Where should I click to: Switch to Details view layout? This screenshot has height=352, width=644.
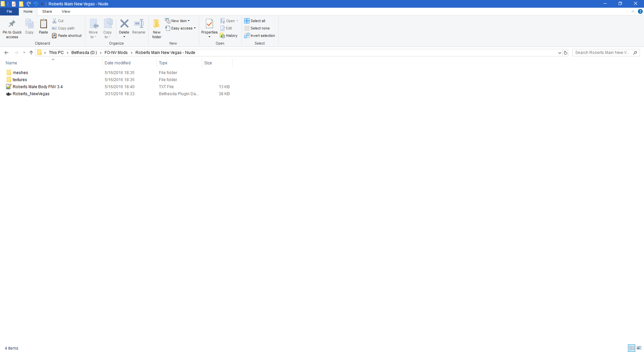632,348
